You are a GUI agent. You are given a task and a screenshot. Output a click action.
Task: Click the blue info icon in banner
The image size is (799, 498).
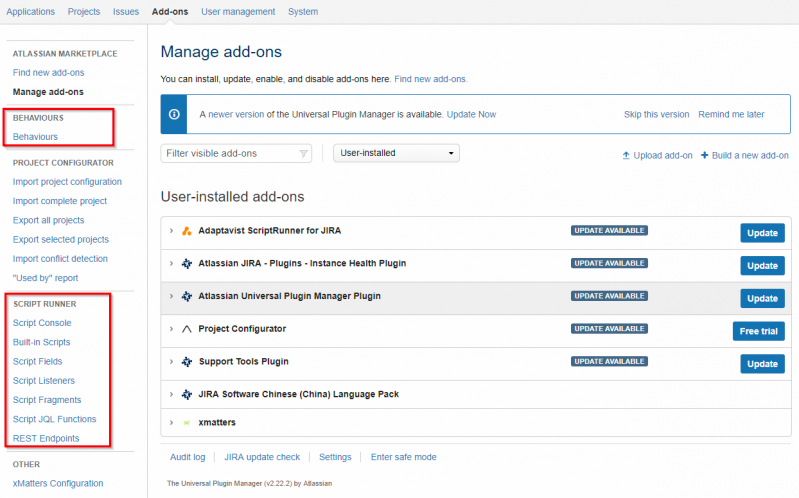pos(174,115)
